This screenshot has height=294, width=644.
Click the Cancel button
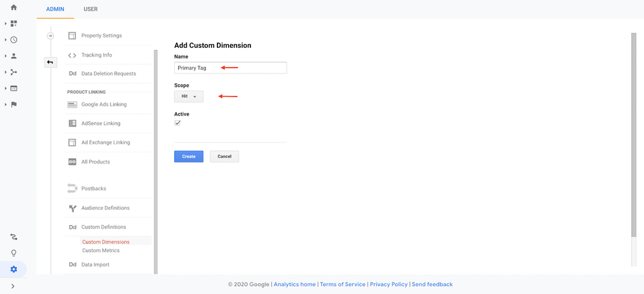coord(224,156)
